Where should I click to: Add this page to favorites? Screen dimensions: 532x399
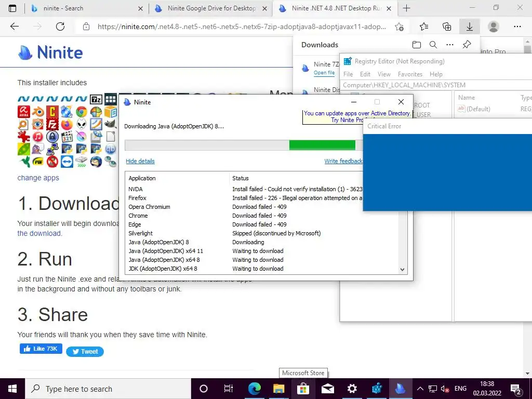[400, 26]
